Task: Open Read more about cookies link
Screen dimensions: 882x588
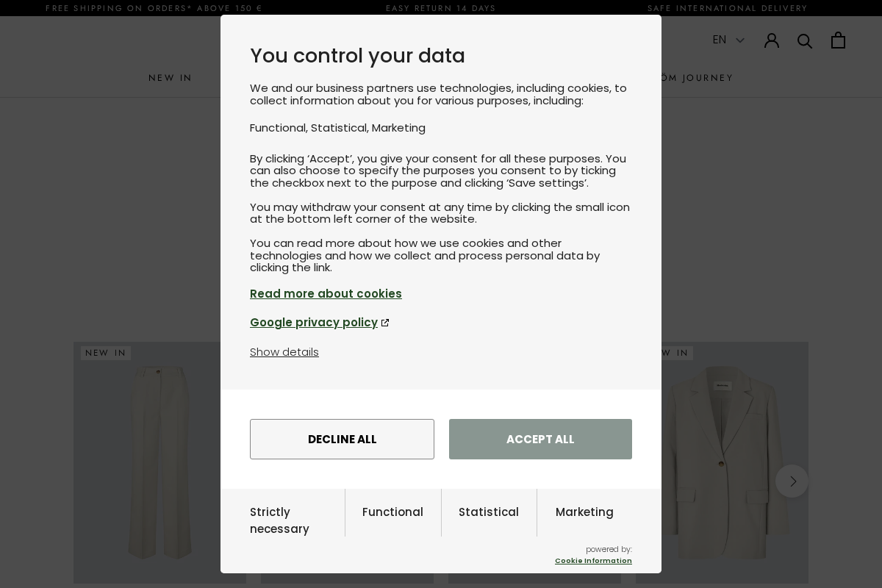Action: (326, 294)
